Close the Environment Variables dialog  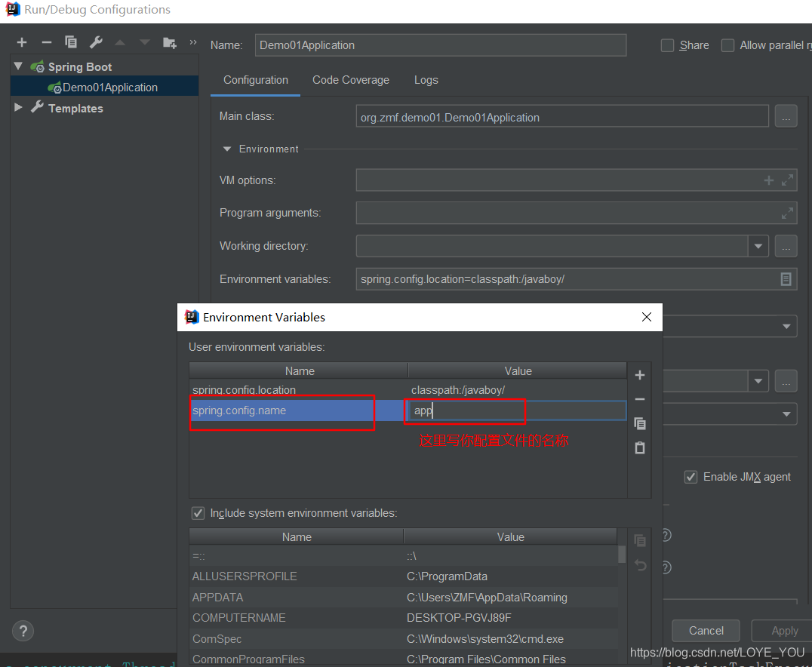tap(646, 317)
